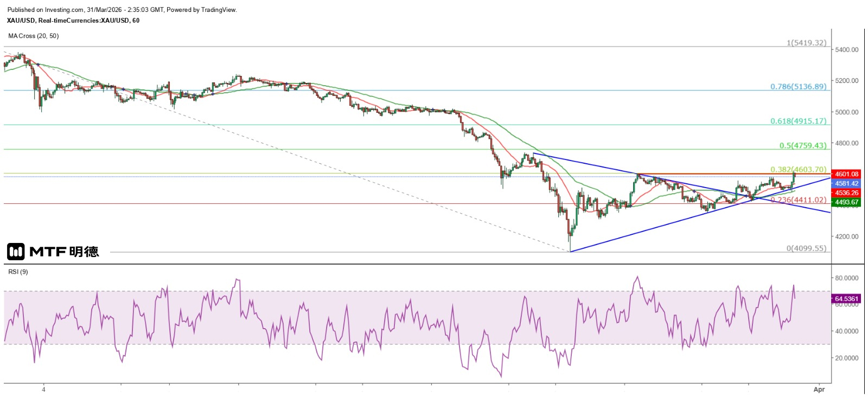The height and width of the screenshot is (398, 868).
Task: Select the 1(5419.32) Fibonacci level label
Action: (806, 43)
